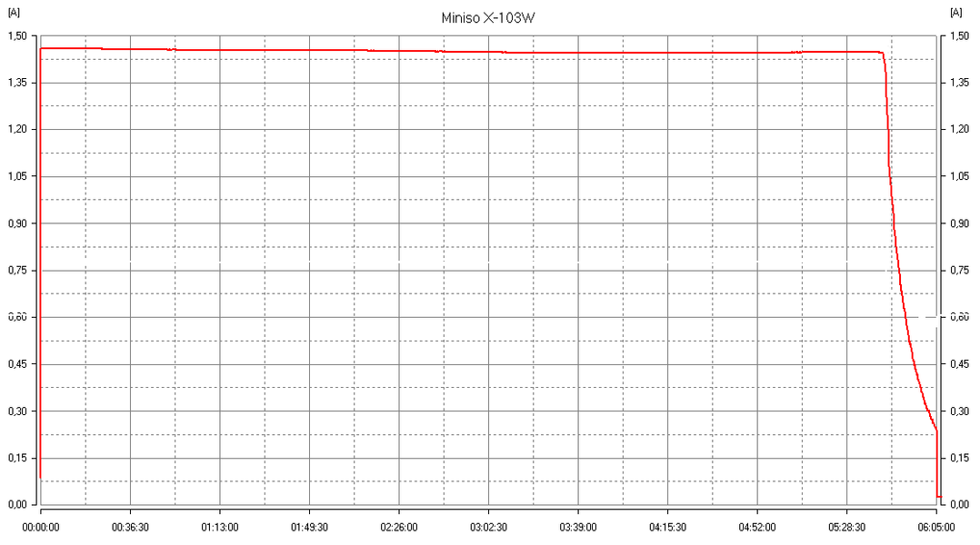Viewport: 980px width, 545px height.
Task: Select the 0,00 label on right axis
Action: tap(959, 504)
